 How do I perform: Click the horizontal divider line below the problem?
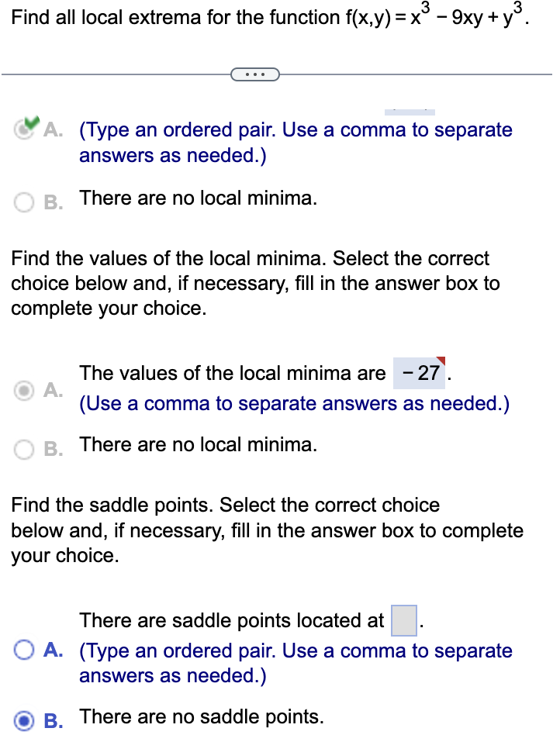116,74
